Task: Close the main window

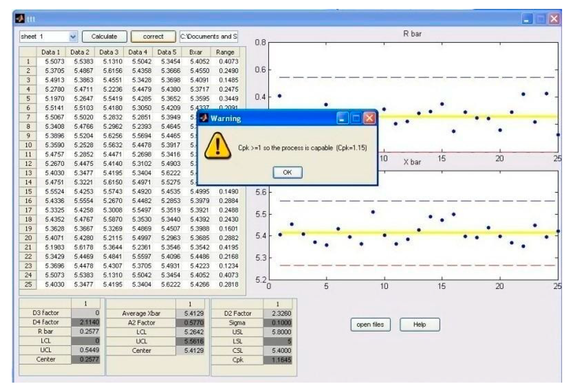Action: pyautogui.click(x=554, y=19)
